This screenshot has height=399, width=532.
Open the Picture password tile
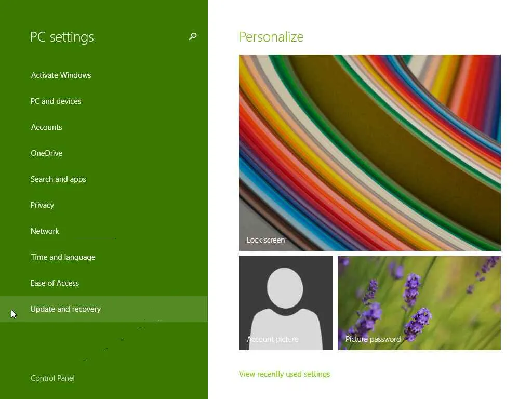point(419,303)
